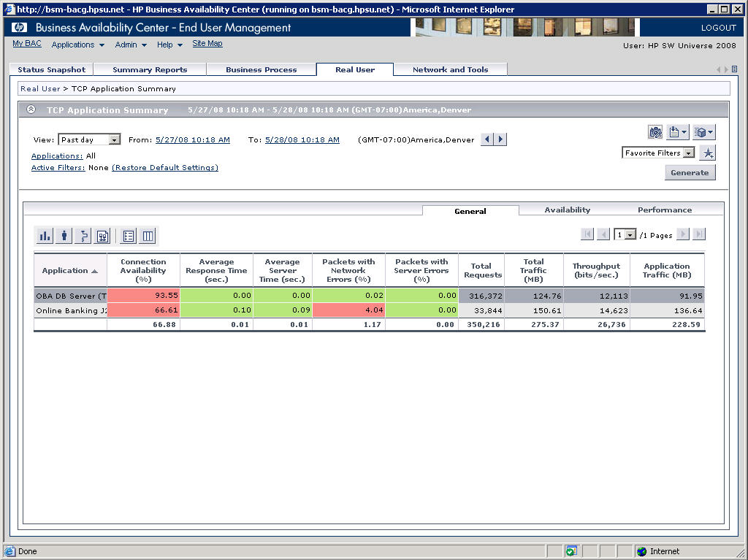Image resolution: width=748 pixels, height=560 pixels.
Task: Click the HP logo in the header
Action: tap(20, 27)
